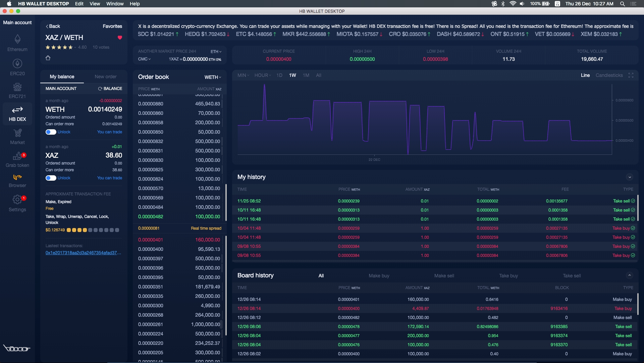
Task: Filter Board history by Take buy
Action: pyautogui.click(x=508, y=276)
